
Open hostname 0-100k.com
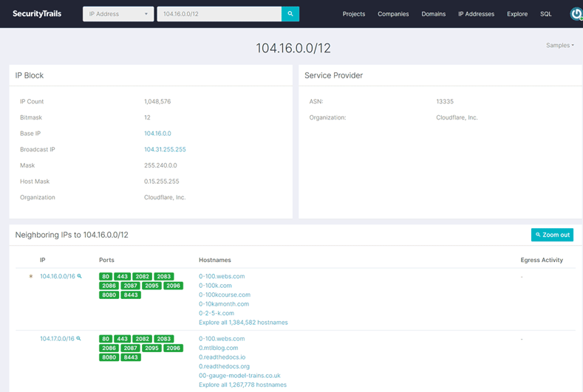[215, 286]
